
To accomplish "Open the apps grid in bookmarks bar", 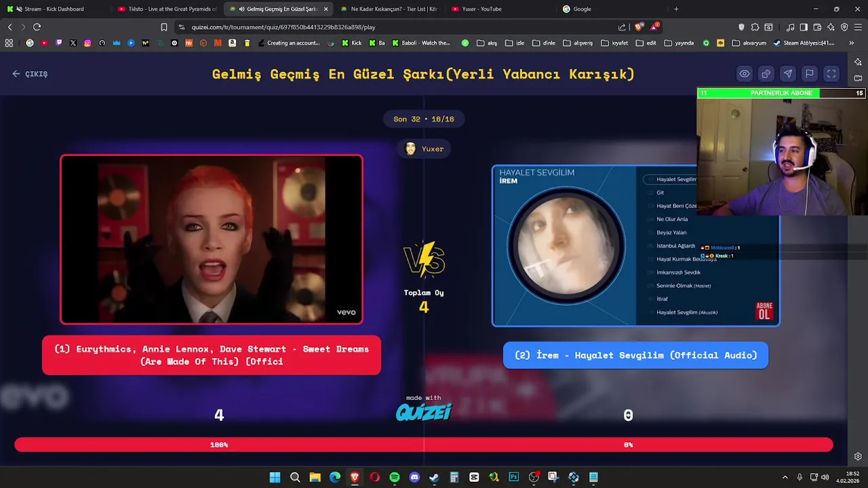I will 9,43.
